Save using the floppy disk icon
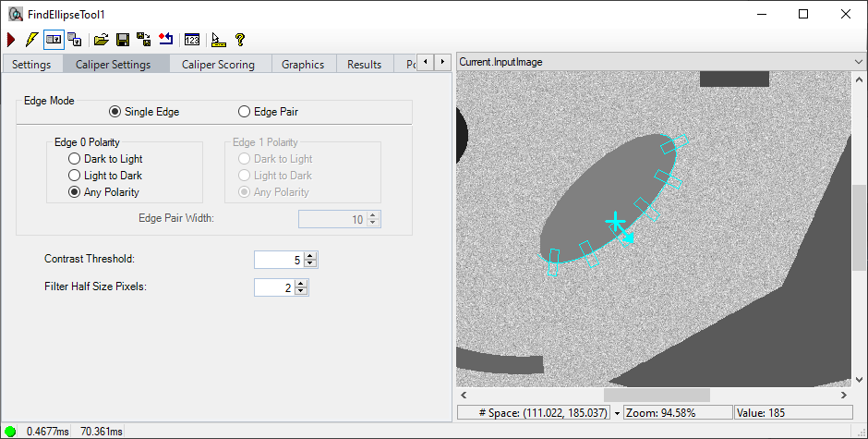The image size is (868, 439). [122, 40]
